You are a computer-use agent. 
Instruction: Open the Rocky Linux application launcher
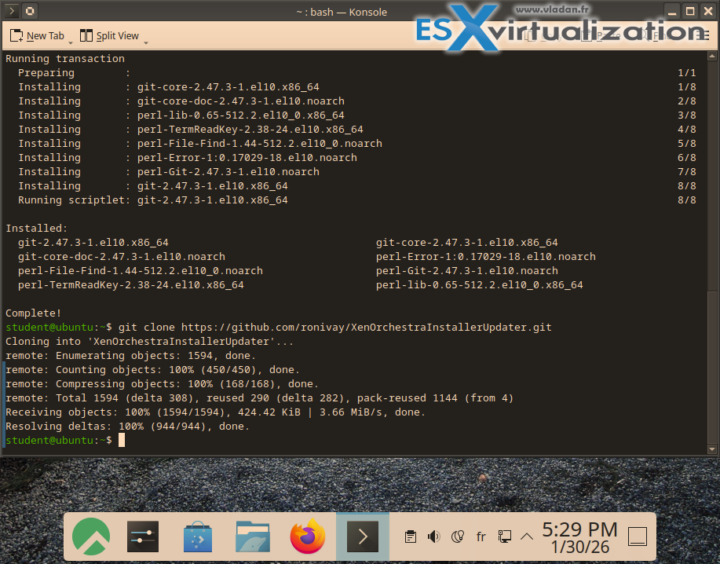(92, 537)
